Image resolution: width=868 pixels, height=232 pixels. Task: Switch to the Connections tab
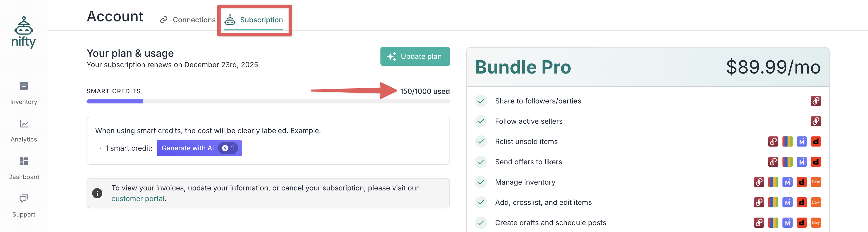188,20
